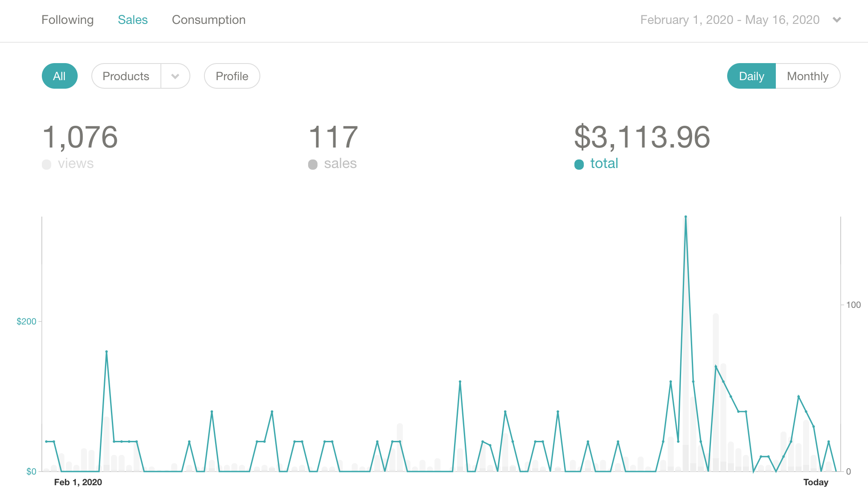Viewport: 868px width, 498px height.
Task: Select the All filter pill
Action: pos(59,76)
